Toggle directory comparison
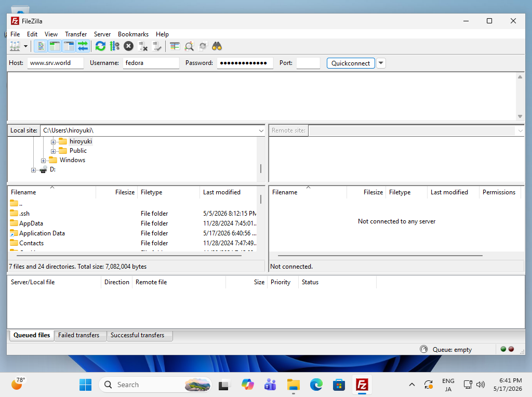The width and height of the screenshot is (532, 397). pyautogui.click(x=189, y=46)
